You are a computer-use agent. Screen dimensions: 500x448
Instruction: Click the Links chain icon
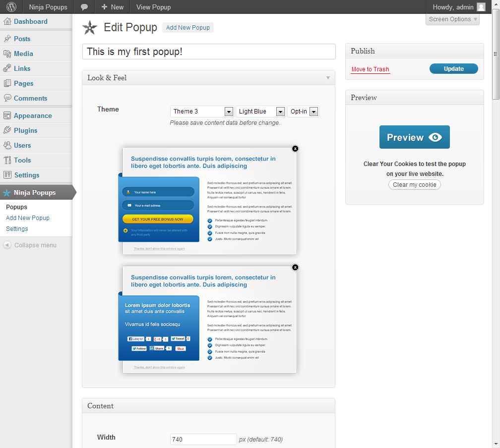click(x=7, y=68)
